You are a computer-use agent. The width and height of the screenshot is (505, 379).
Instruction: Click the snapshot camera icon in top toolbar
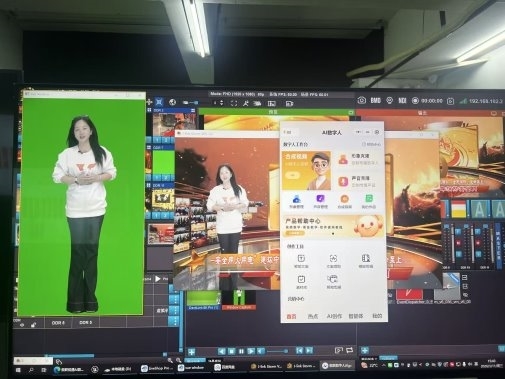362,100
